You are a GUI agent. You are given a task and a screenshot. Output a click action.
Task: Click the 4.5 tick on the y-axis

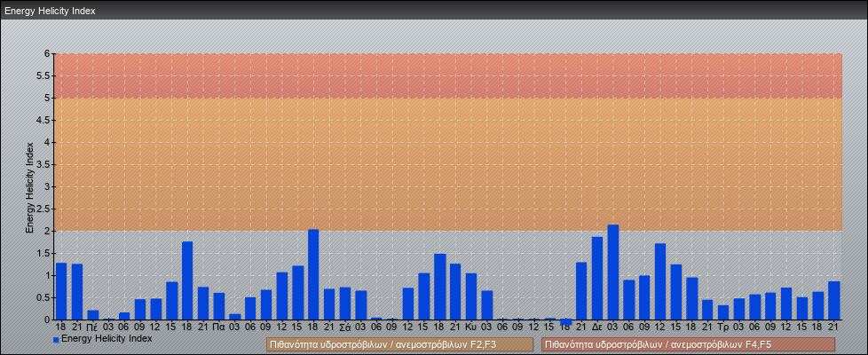[45, 120]
